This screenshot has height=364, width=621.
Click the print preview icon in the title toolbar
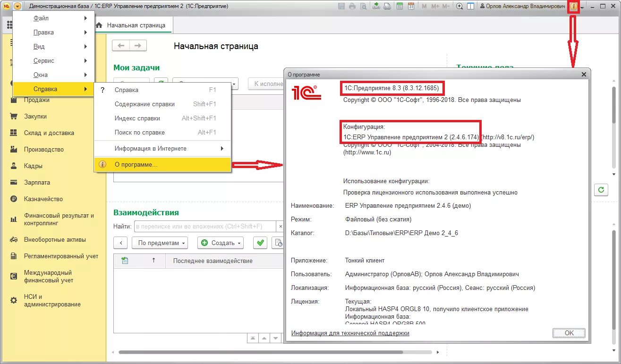pos(363,6)
